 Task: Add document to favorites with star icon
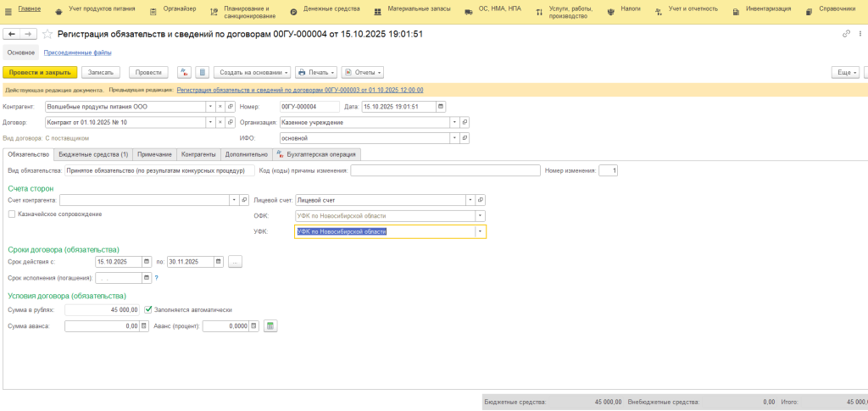point(47,34)
